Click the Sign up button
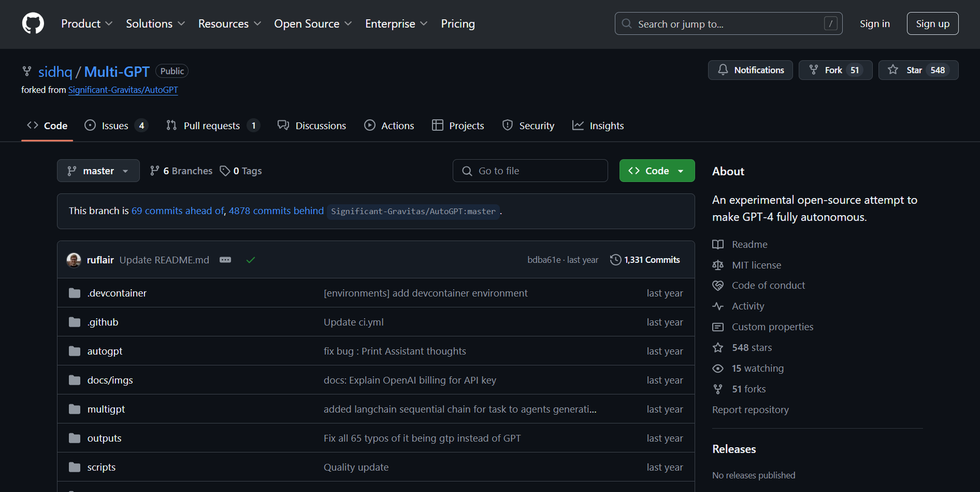Screen dimensions: 980x492 pyautogui.click(x=932, y=24)
